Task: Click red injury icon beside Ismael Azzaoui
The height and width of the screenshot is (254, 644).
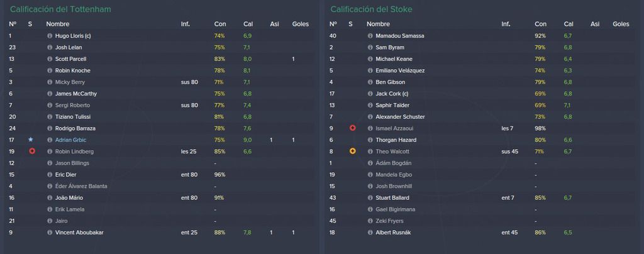Action: (352, 128)
